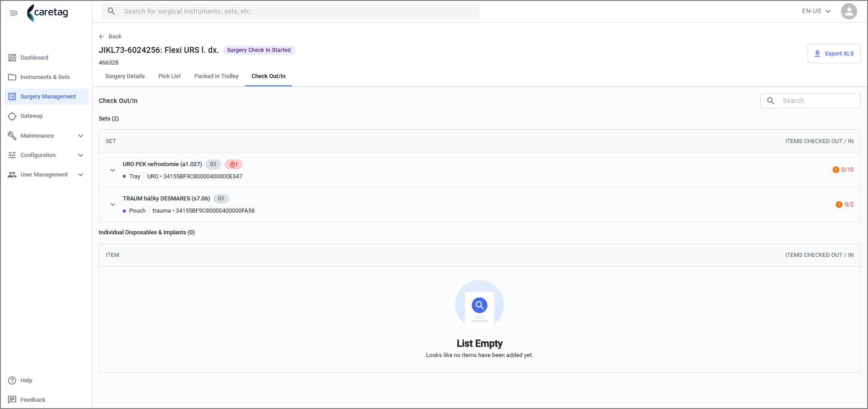Click the Help question mark icon
This screenshot has width=868, height=409.
12,381
